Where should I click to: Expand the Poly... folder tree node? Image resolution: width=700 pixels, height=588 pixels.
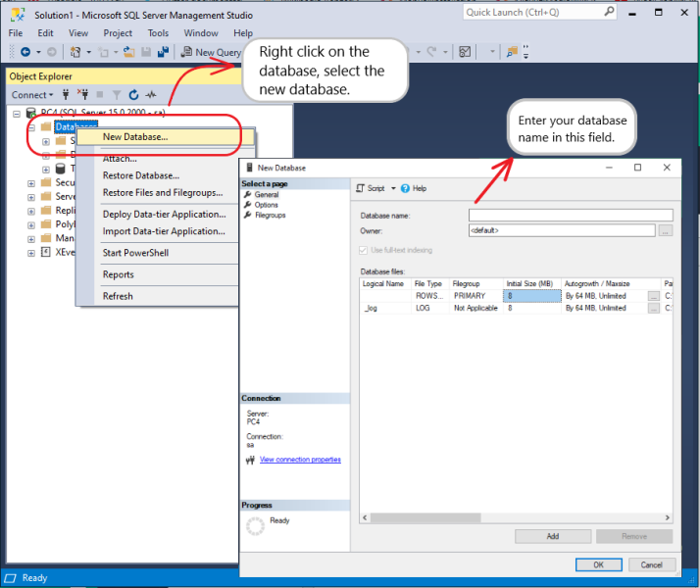tap(30, 225)
